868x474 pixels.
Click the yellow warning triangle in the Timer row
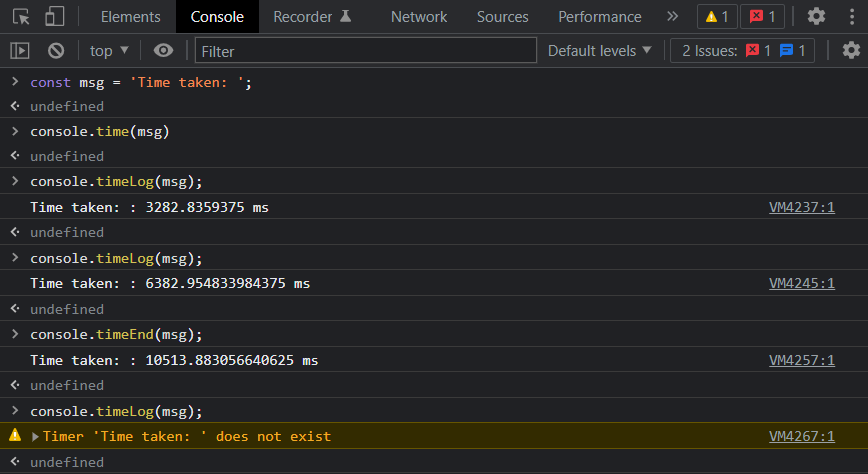pyautogui.click(x=15, y=435)
